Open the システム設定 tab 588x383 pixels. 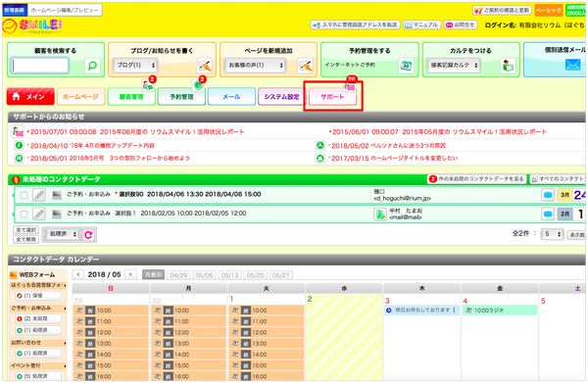point(281,97)
